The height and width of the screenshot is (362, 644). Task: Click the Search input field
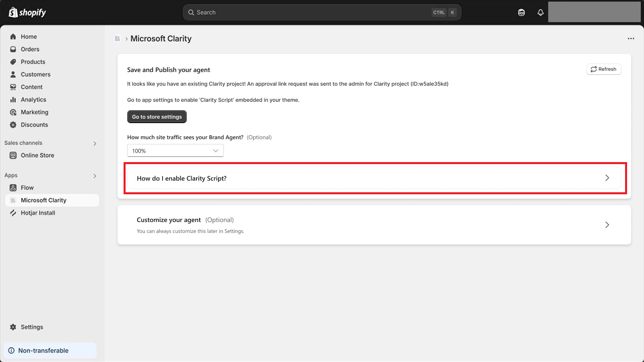(322, 12)
